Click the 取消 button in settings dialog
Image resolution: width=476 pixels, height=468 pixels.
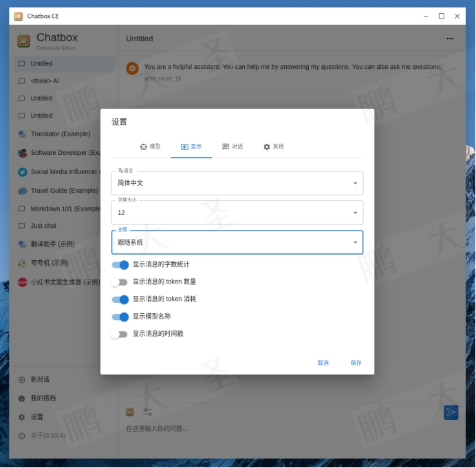pos(323,363)
